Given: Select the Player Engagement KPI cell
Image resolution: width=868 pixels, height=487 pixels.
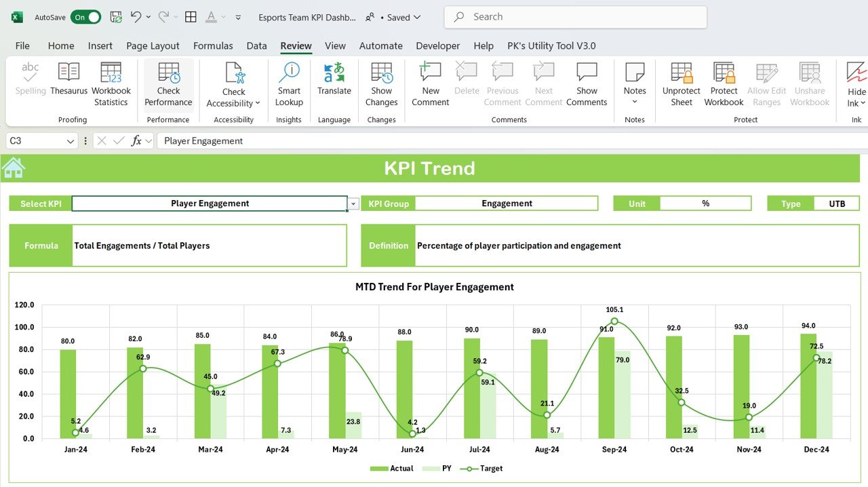Looking at the screenshot, I should coord(210,203).
